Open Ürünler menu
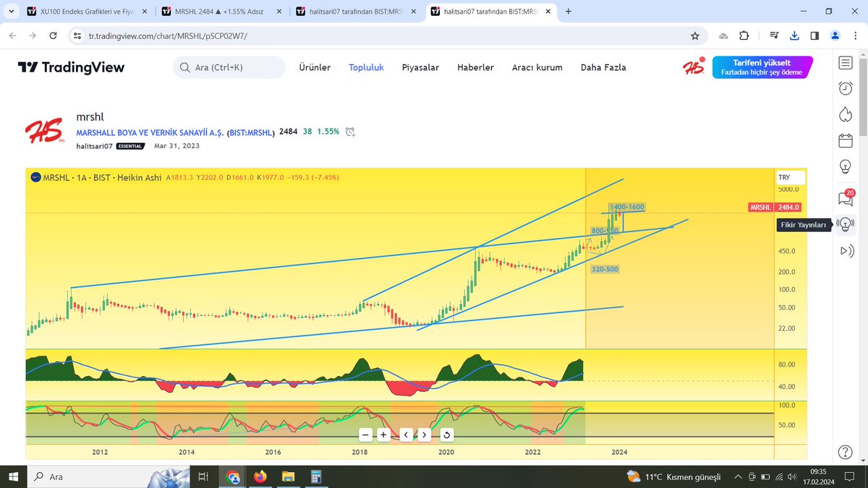Viewport: 868px width, 488px height. [315, 67]
